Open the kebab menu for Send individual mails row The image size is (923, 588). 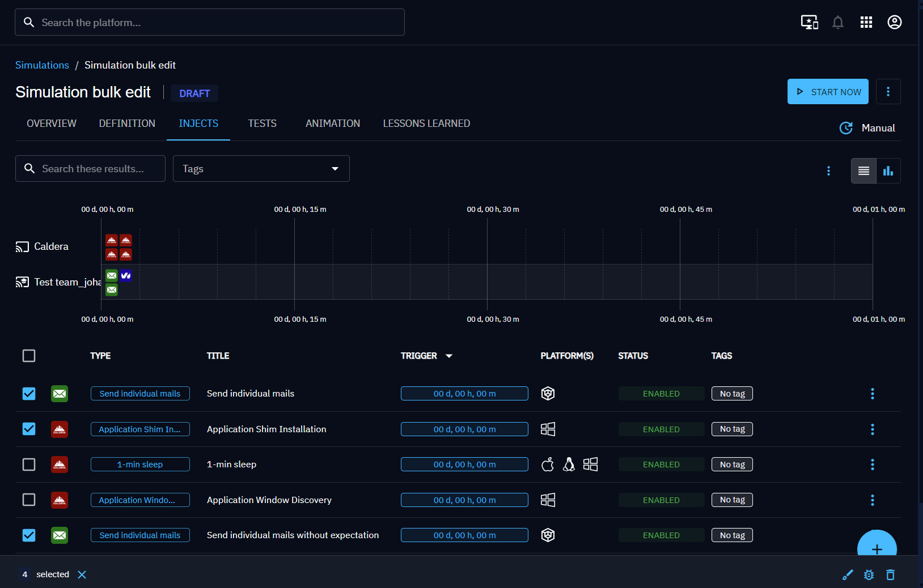click(x=872, y=394)
